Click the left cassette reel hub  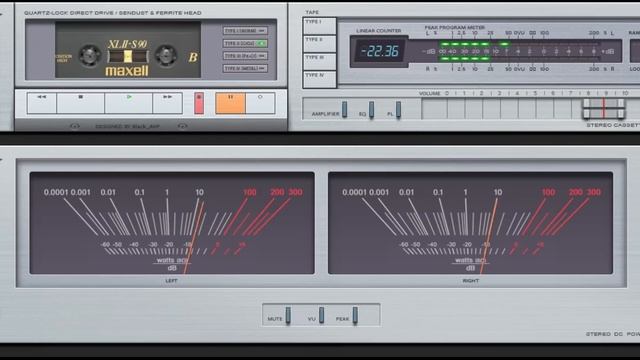90,55
